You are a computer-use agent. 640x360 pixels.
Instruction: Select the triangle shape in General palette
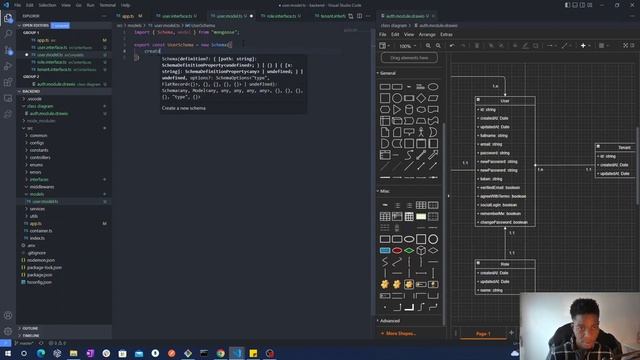[397, 109]
